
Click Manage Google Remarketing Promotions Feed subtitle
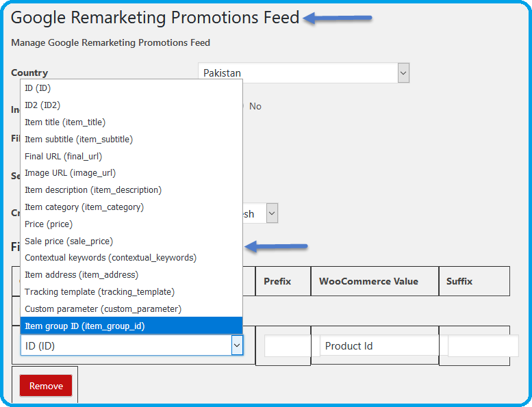(x=111, y=42)
